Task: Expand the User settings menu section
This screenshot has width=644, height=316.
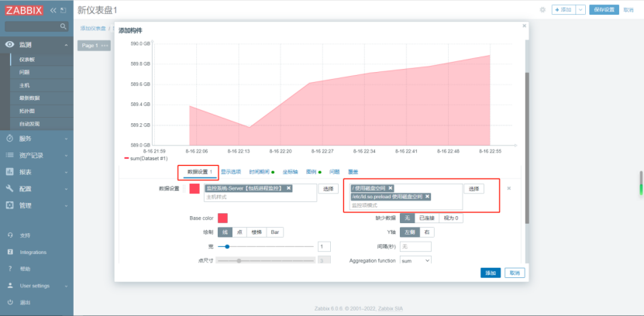Action: pyautogui.click(x=66, y=286)
